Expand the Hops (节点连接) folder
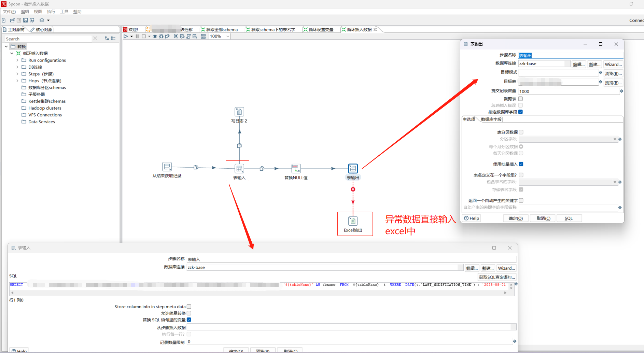Viewport: 644px width, 353px height. (x=17, y=81)
